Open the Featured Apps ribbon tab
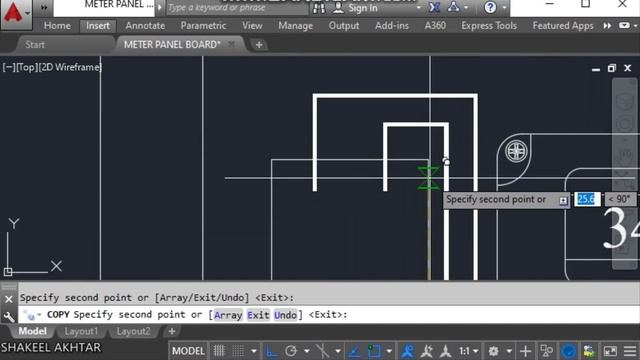The width and height of the screenshot is (640, 360). coord(563,26)
